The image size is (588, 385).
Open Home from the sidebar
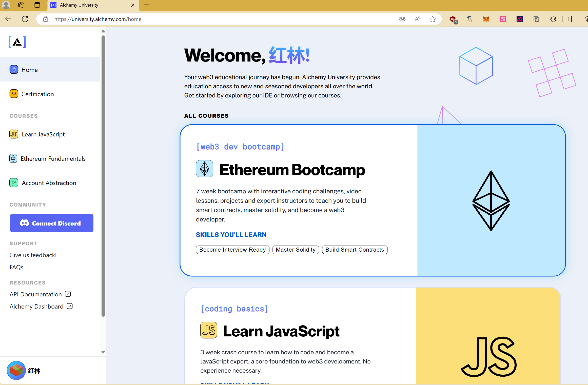[x=29, y=70]
